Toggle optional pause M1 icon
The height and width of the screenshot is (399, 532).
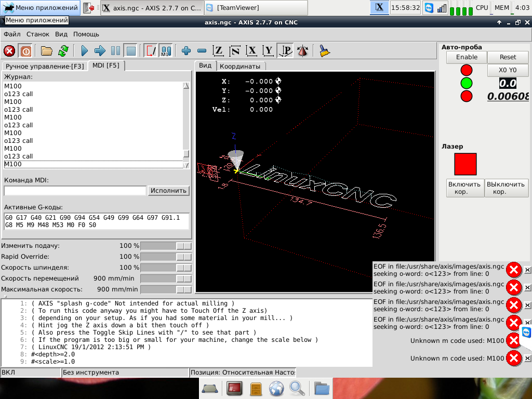[166, 51]
